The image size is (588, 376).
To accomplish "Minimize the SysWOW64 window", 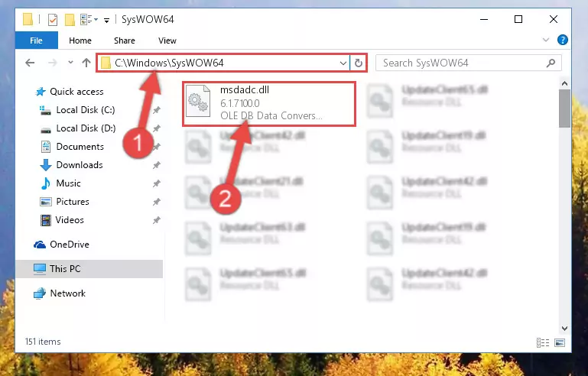I will tap(484, 19).
